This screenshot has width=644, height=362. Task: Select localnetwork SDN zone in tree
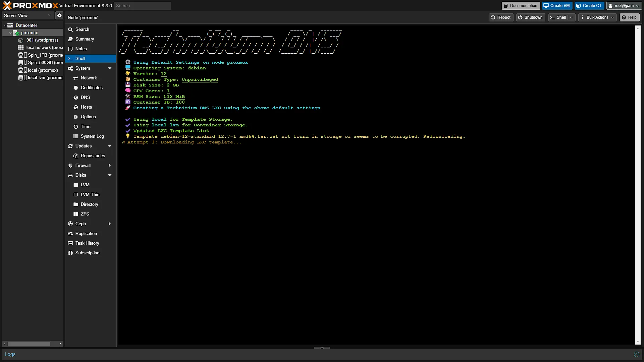pyautogui.click(x=41, y=48)
